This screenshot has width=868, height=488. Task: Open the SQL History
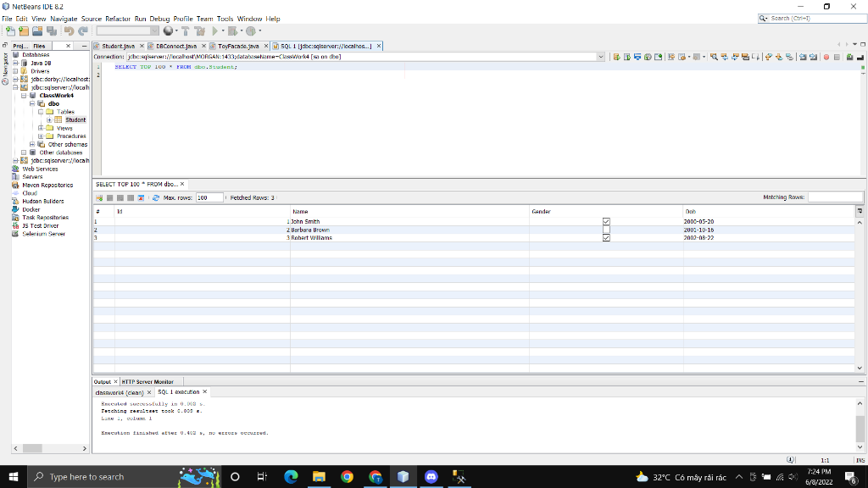637,56
